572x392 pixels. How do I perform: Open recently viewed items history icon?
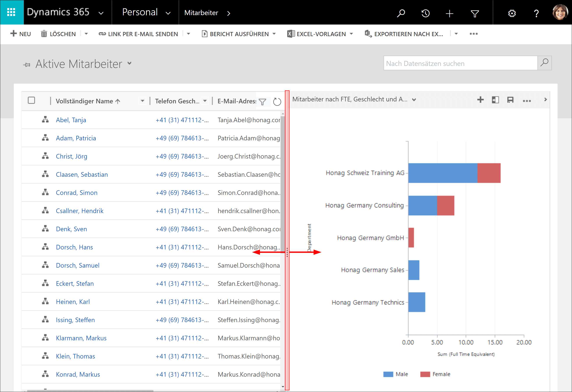pos(426,13)
